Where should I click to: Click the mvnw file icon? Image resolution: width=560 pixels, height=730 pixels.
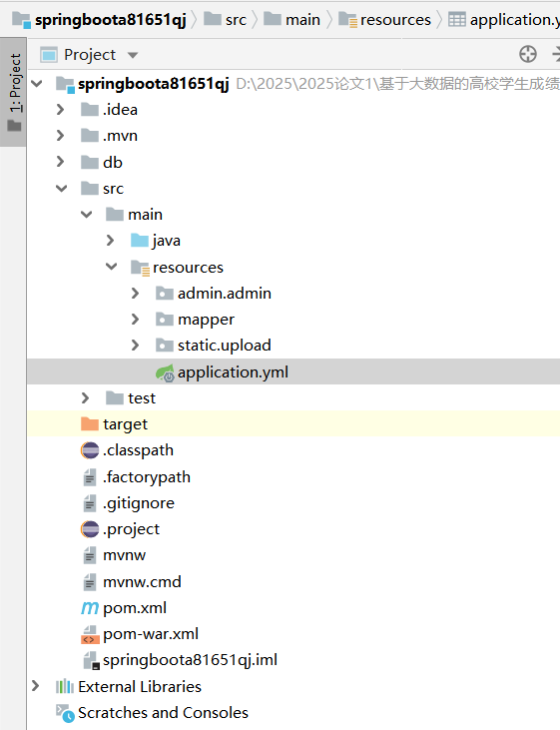pos(90,555)
